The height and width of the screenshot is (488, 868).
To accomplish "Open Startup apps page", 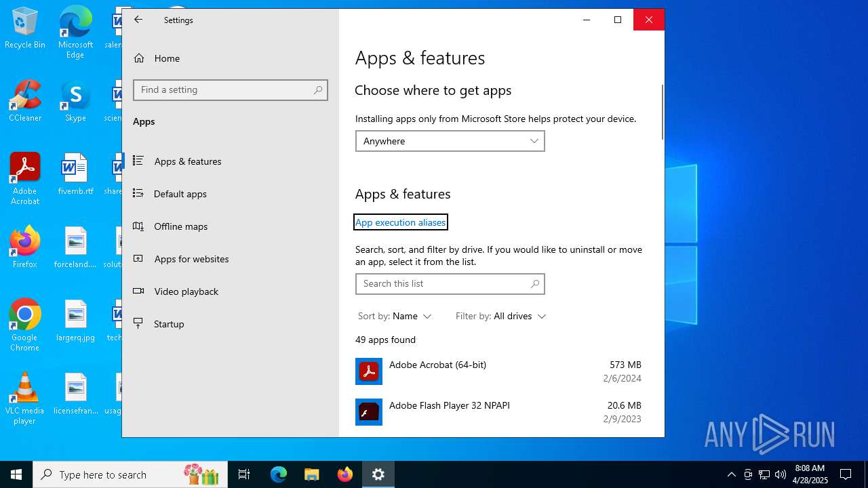I will pos(231,324).
